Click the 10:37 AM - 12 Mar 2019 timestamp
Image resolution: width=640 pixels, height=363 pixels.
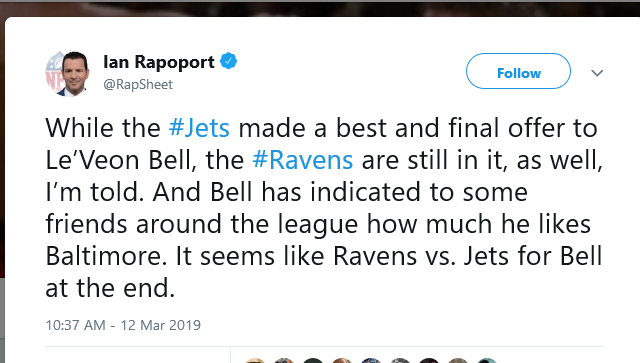tap(123, 325)
